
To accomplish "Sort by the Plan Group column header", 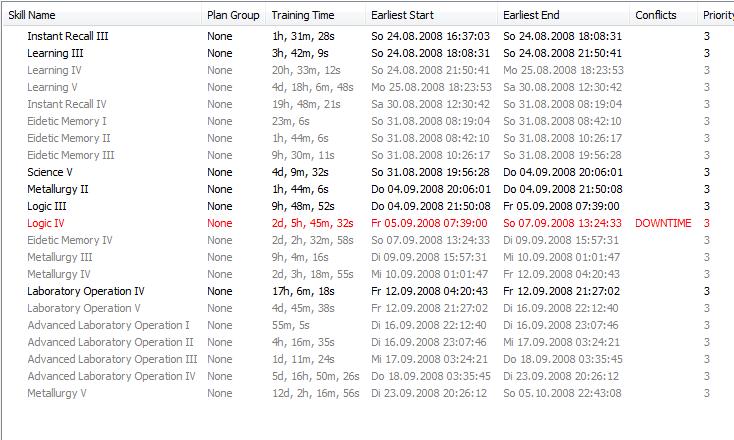I will (x=233, y=15).
